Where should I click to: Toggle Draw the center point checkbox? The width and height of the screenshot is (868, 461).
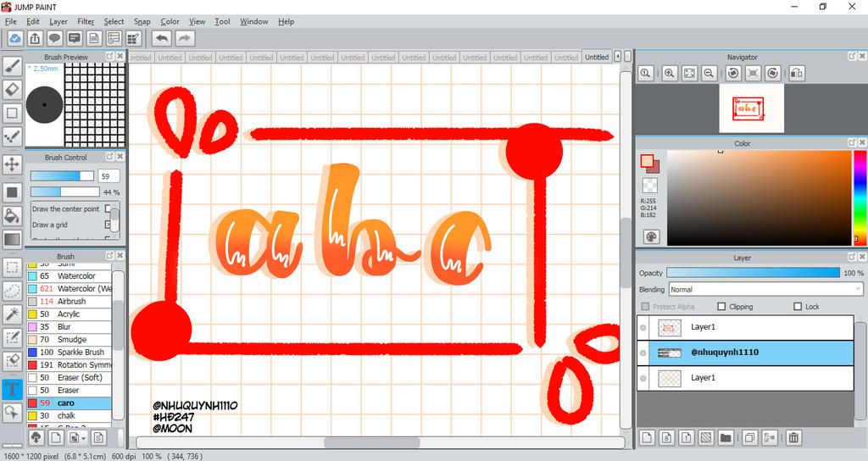(108, 208)
